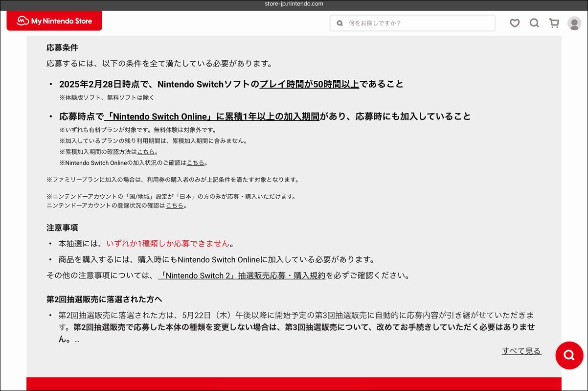The image size is (588, 391).
Task: Click the ※ファミリープランに加入の場合 note
Action: click(x=173, y=180)
